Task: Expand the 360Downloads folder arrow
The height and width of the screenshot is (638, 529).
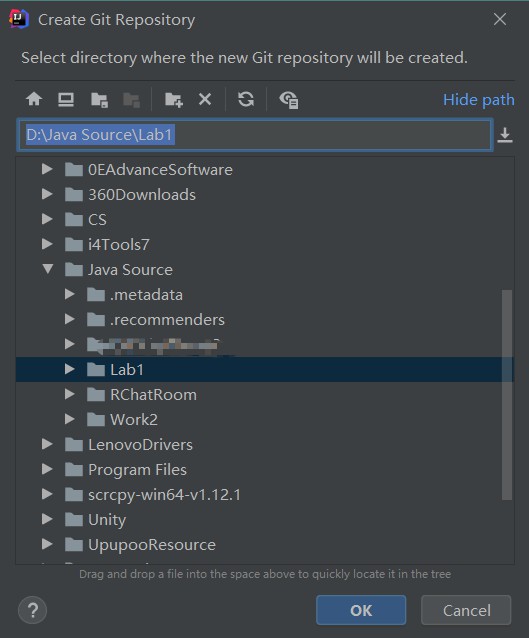Action: (47, 194)
